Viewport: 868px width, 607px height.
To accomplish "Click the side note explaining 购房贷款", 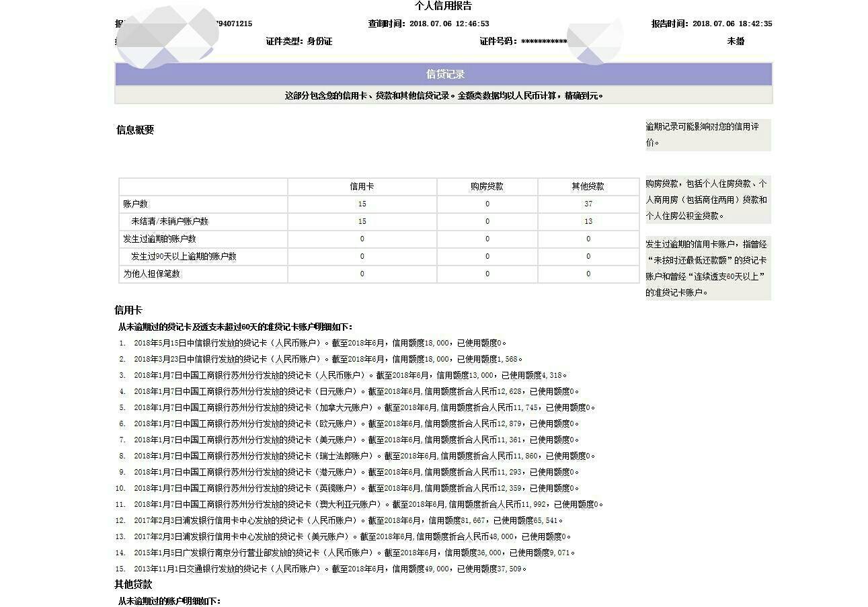I will [x=708, y=200].
